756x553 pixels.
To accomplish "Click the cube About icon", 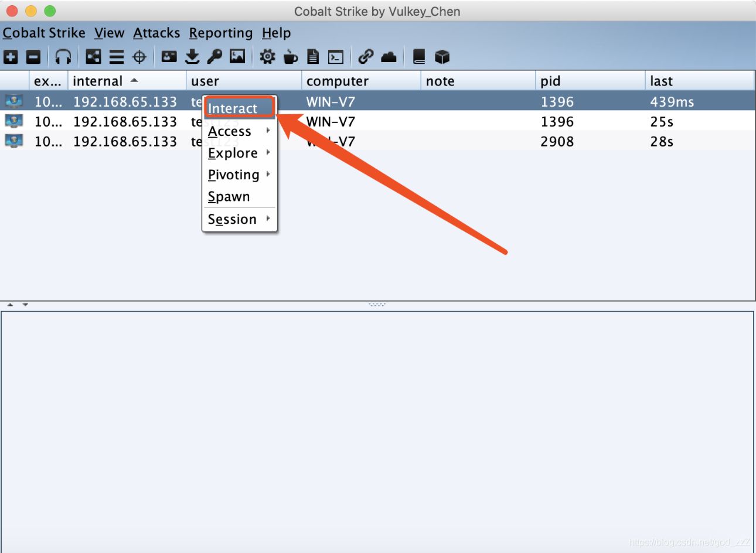I will point(442,57).
